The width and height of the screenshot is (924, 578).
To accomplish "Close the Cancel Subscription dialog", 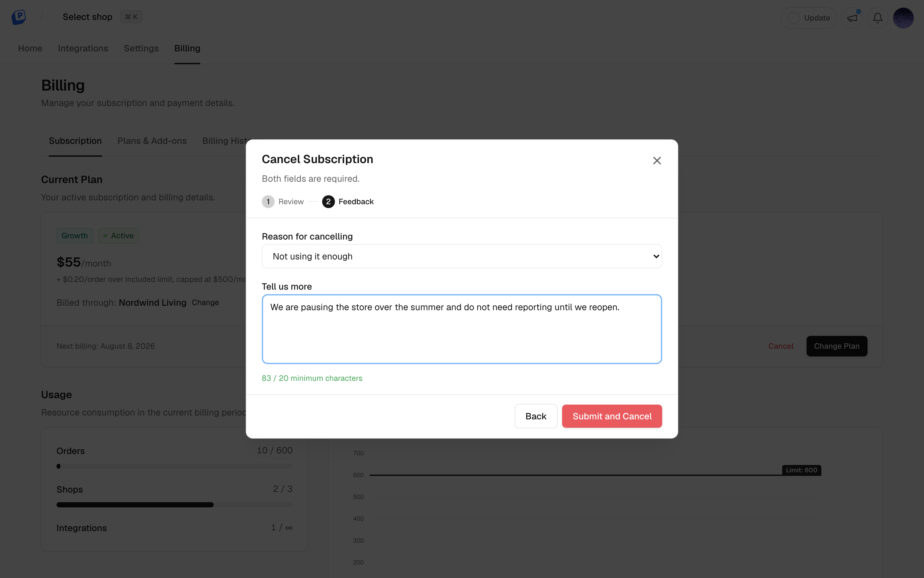I will pyautogui.click(x=657, y=161).
